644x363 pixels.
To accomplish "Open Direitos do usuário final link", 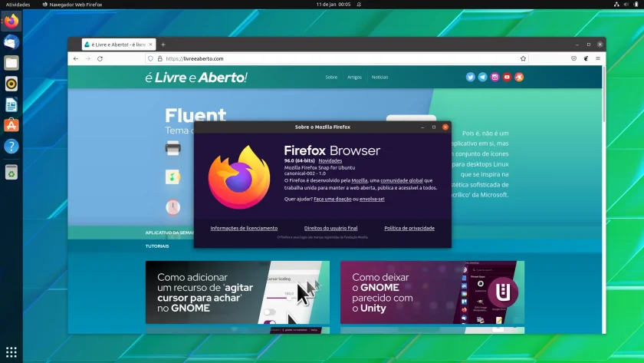I will tap(330, 228).
